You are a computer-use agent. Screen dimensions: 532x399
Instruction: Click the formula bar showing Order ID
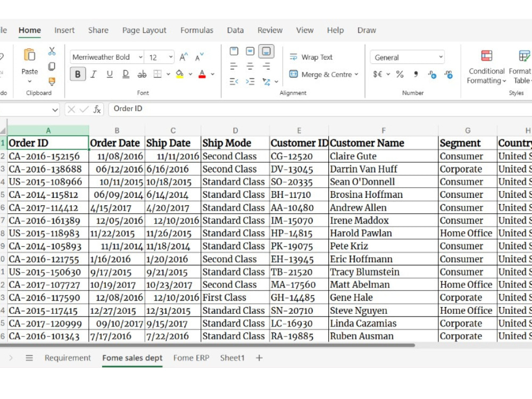click(x=320, y=109)
